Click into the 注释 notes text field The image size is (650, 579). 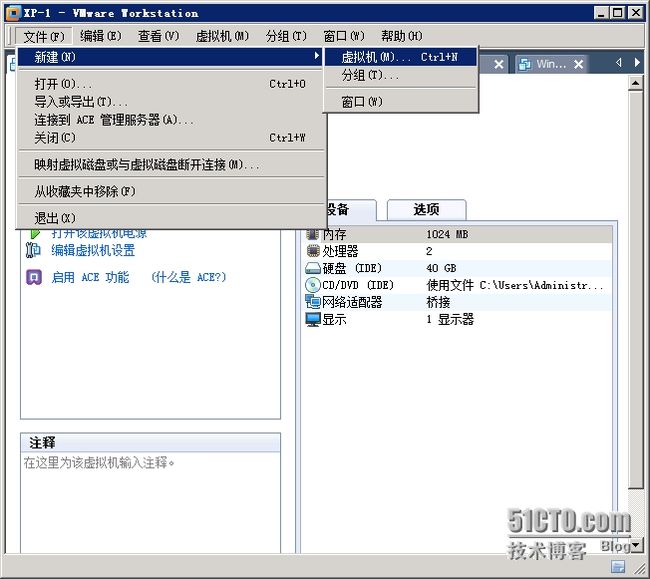150,503
